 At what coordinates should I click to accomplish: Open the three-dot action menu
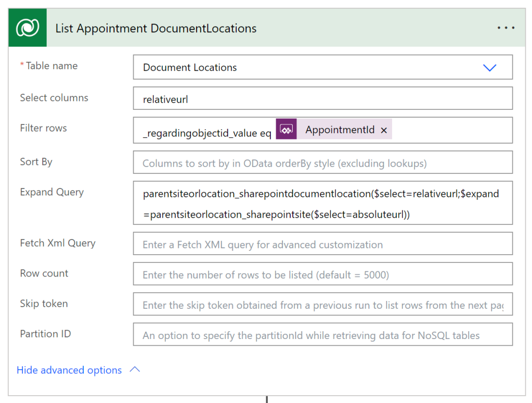point(505,28)
